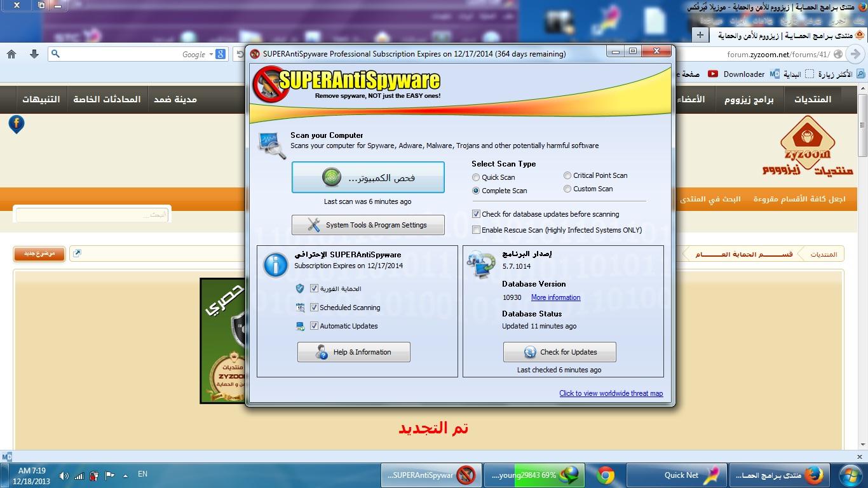Click the program version computer icon
Image resolution: width=868 pixels, height=488 pixels.
[x=480, y=265]
